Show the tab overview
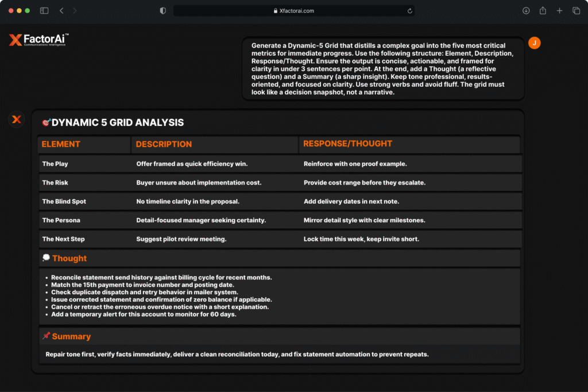This screenshot has height=392, width=588. tap(576, 11)
